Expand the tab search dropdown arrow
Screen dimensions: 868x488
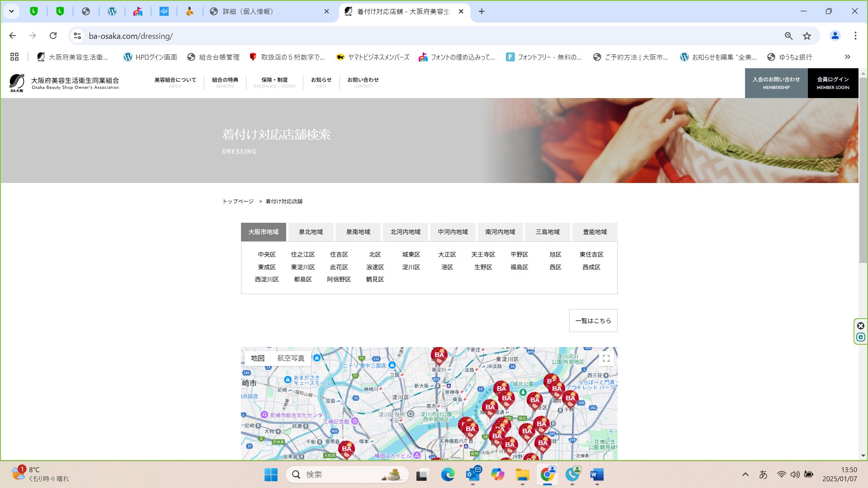(11, 11)
